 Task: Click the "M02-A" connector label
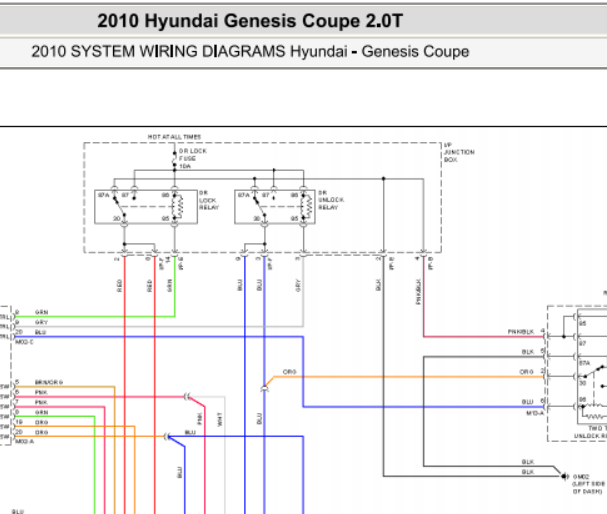[24, 442]
